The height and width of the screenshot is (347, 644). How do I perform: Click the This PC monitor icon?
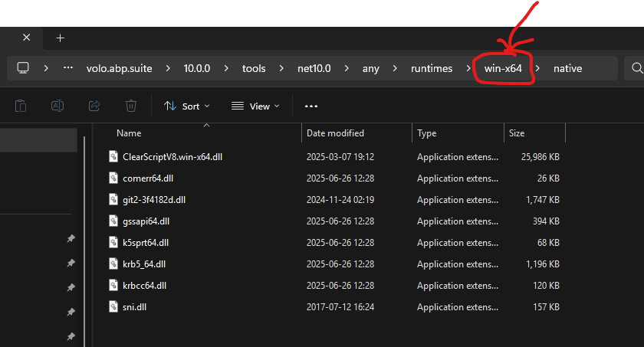coord(23,68)
